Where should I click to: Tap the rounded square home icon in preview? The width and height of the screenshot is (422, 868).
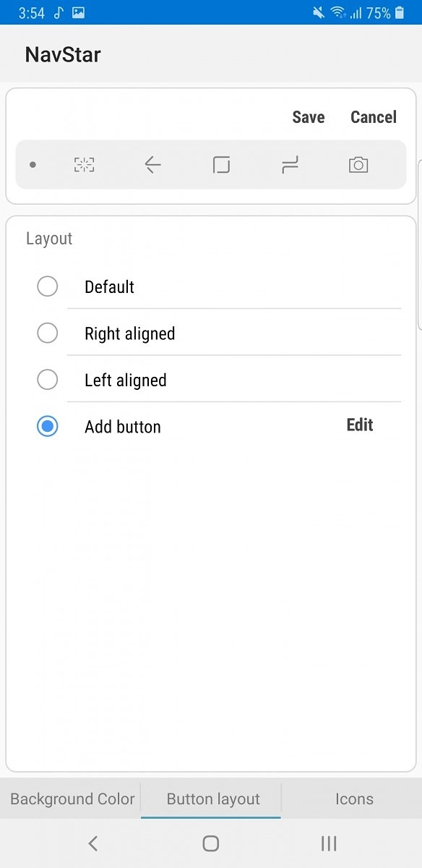pos(221,165)
